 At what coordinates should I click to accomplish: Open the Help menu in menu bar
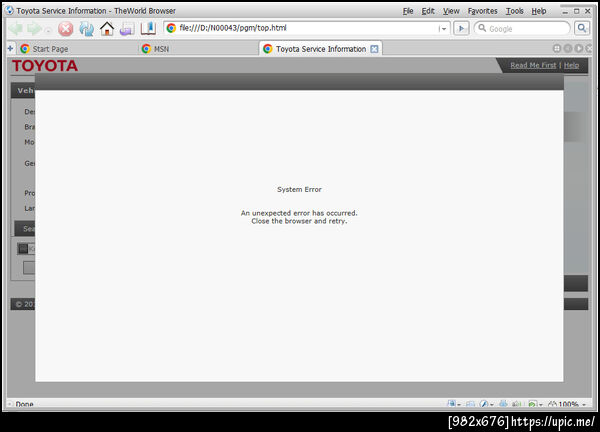(539, 11)
